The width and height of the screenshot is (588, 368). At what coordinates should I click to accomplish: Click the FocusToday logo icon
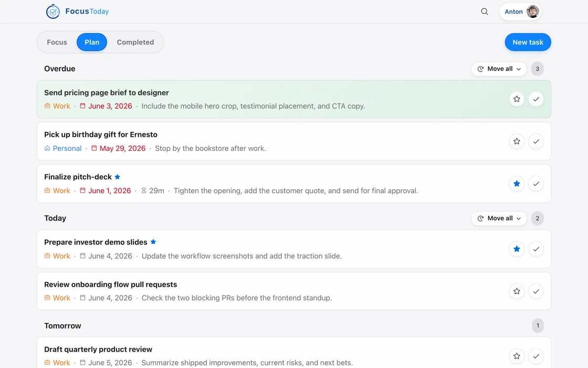coord(53,12)
